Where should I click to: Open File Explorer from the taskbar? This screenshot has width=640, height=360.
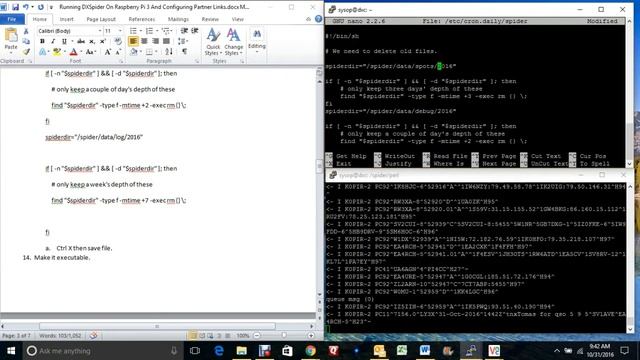point(242,351)
